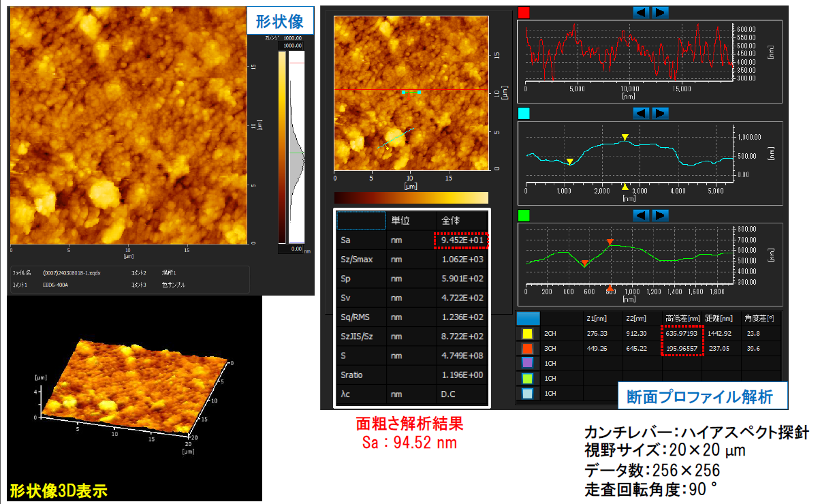Pick the purple swatch in the measurement table
Image resolution: width=820 pixels, height=504 pixels.
click(528, 364)
